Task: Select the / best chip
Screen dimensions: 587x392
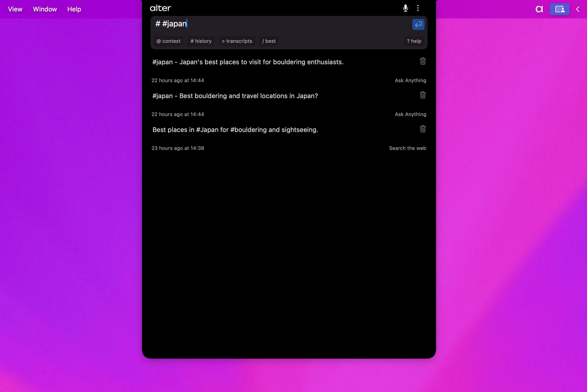Action: click(x=269, y=41)
